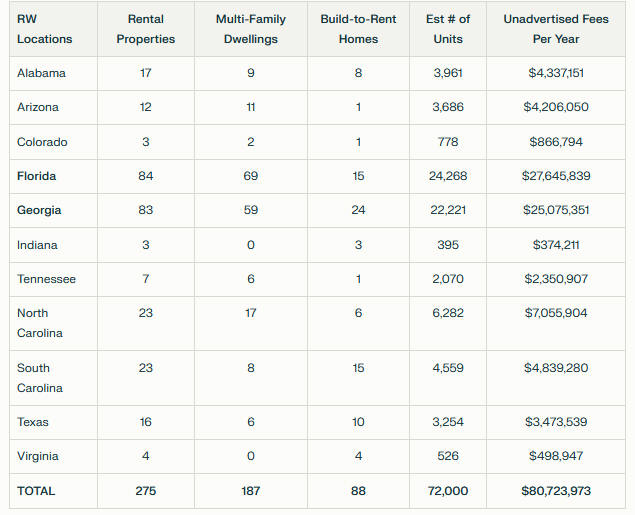Select the Alabama row label
The height and width of the screenshot is (515, 635).
point(40,73)
